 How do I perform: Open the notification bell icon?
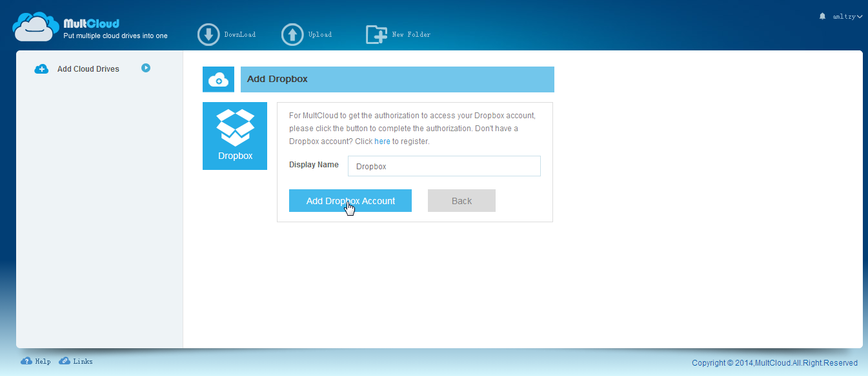[822, 16]
